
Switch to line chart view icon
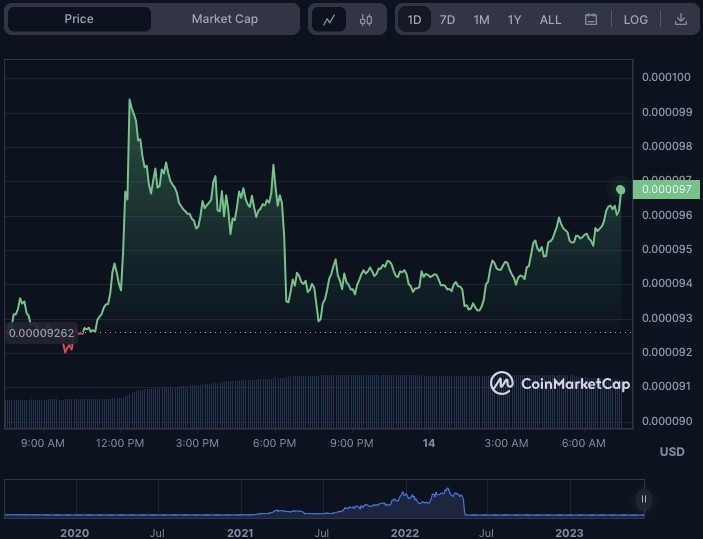point(329,20)
